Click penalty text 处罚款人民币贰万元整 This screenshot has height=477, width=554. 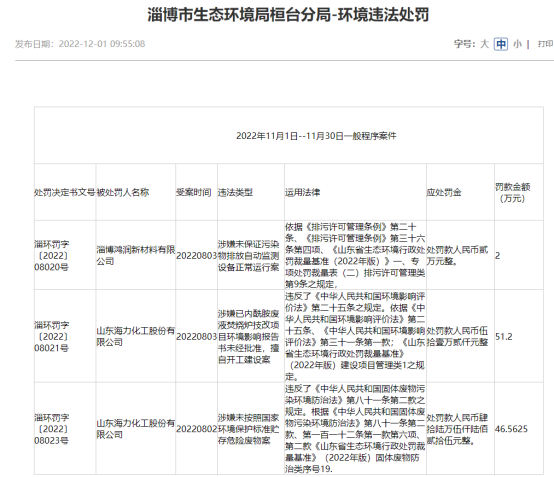click(457, 255)
